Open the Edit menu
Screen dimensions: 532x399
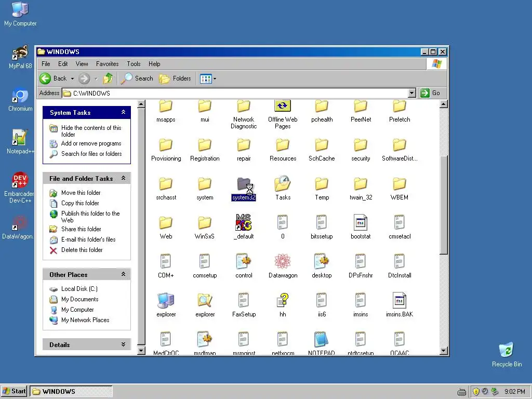pos(63,64)
